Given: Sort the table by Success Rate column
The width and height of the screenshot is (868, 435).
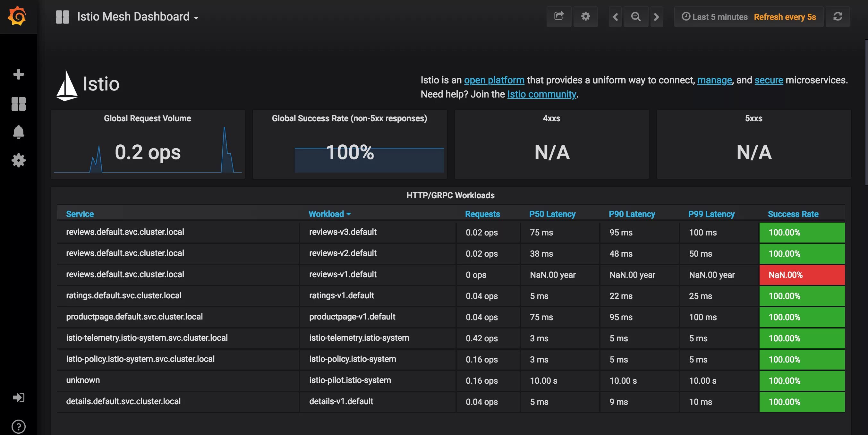Looking at the screenshot, I should pos(793,214).
